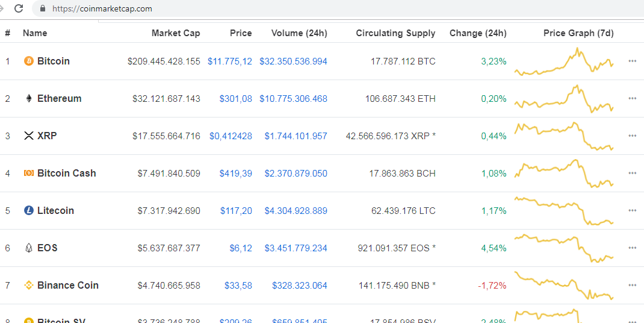Click Bitcoin volume $32.350.536.994
The height and width of the screenshot is (323, 644).
click(x=293, y=61)
